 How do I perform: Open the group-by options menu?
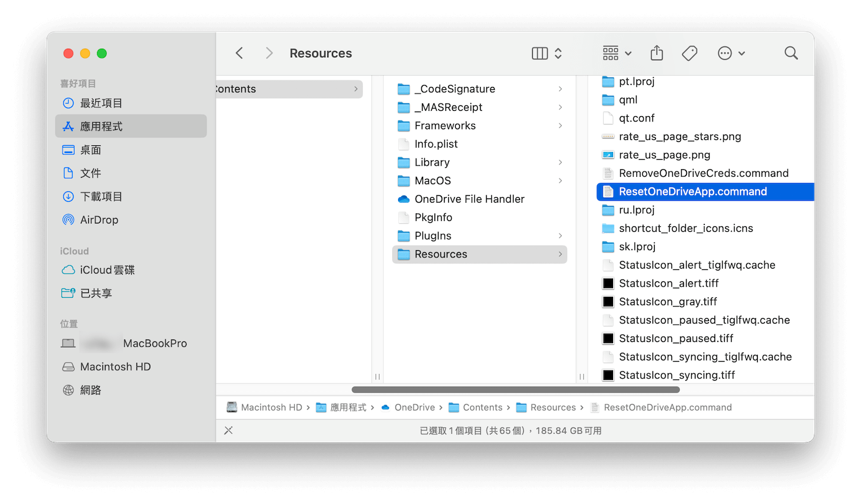[x=617, y=53]
